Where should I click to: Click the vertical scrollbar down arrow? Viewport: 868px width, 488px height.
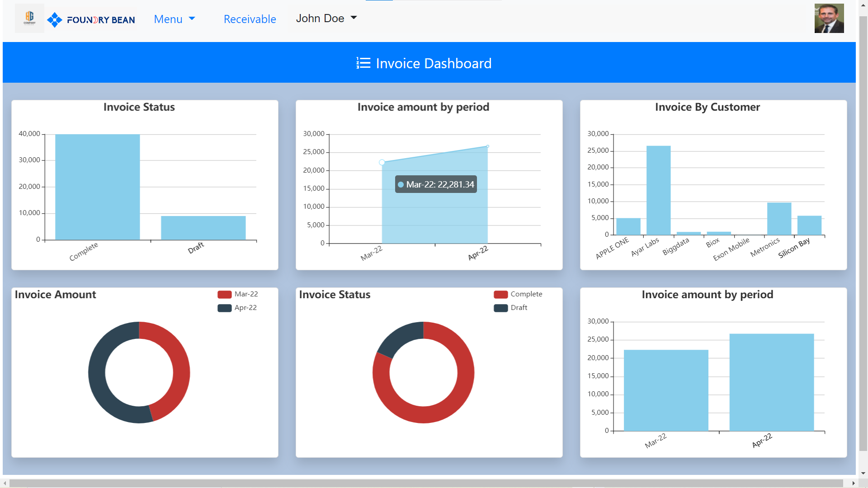pos(863,473)
